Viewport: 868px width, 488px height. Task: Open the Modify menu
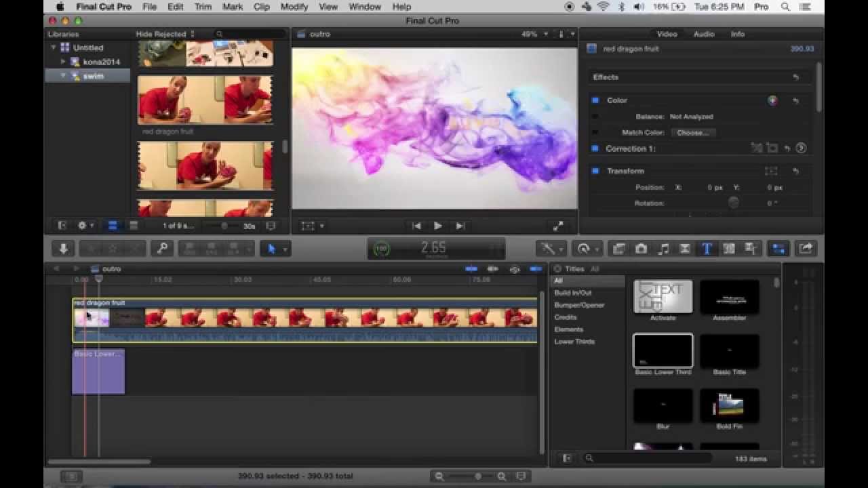point(294,7)
